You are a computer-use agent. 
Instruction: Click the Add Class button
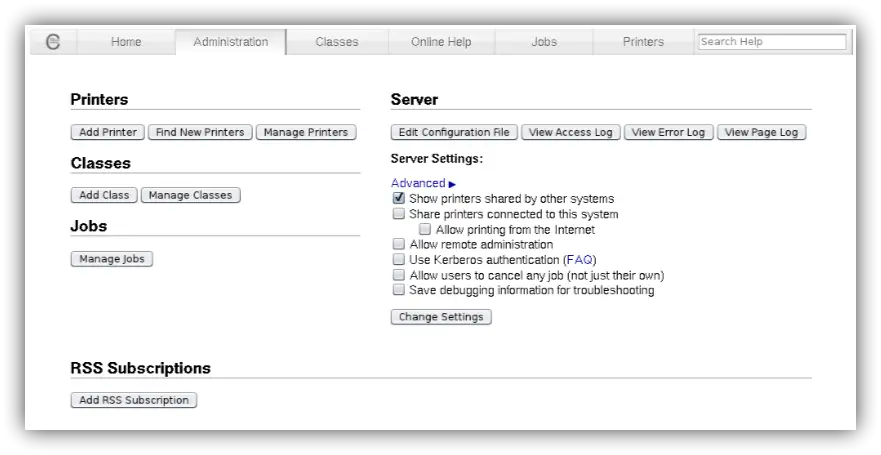click(104, 195)
